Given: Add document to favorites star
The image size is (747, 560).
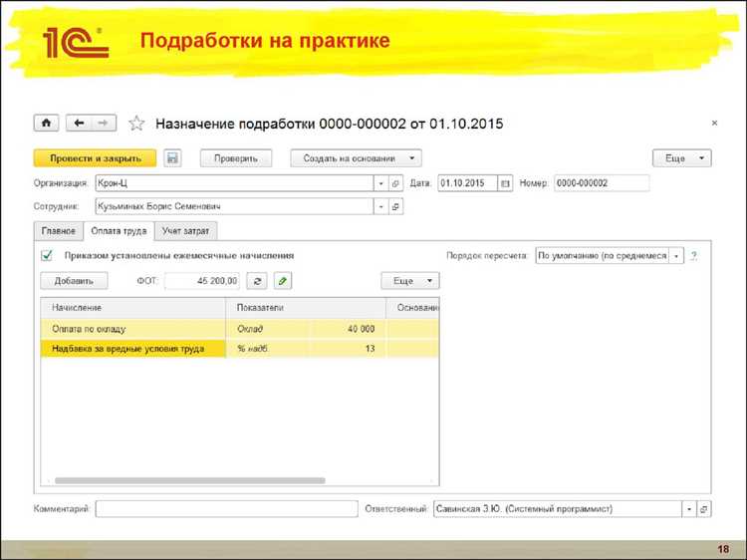Looking at the screenshot, I should click(136, 124).
